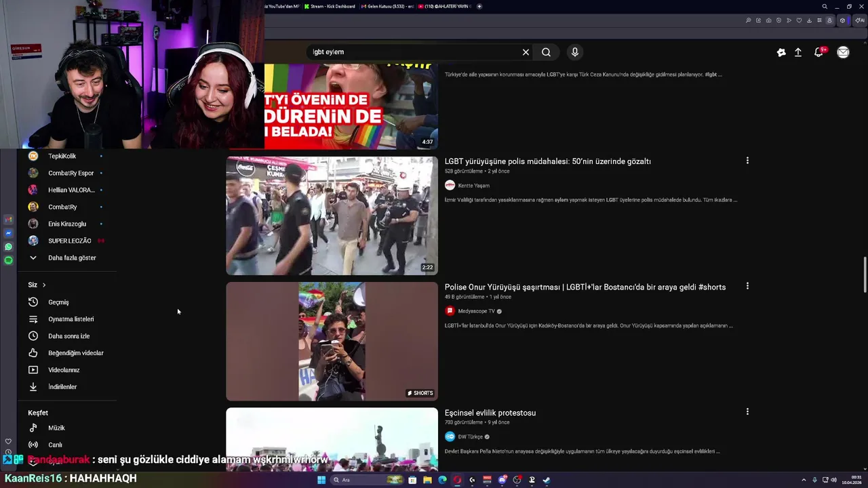Click the page's vertical scrollbar thumb
Image resolution: width=868 pixels, height=488 pixels.
click(x=865, y=275)
